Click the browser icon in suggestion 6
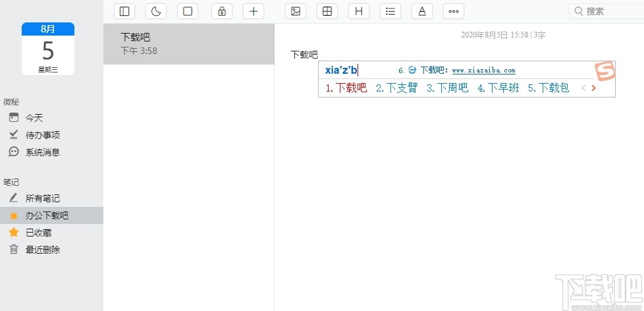644x311 pixels. click(412, 71)
